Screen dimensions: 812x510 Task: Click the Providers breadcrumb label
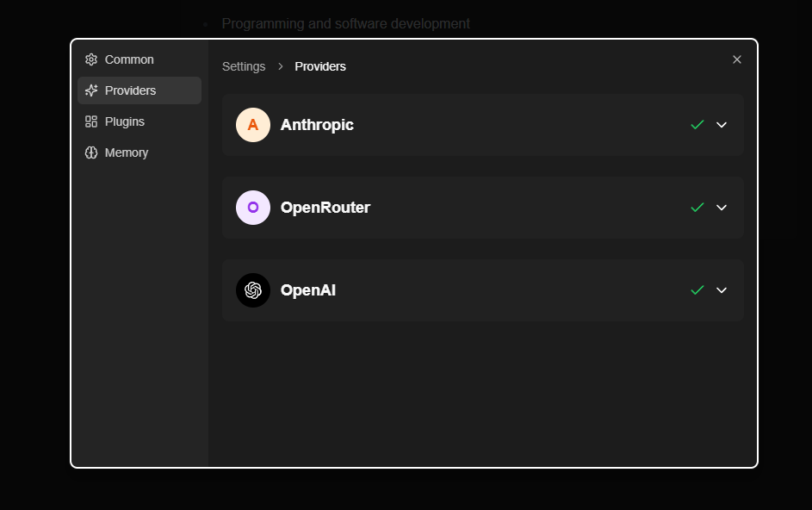pos(320,67)
